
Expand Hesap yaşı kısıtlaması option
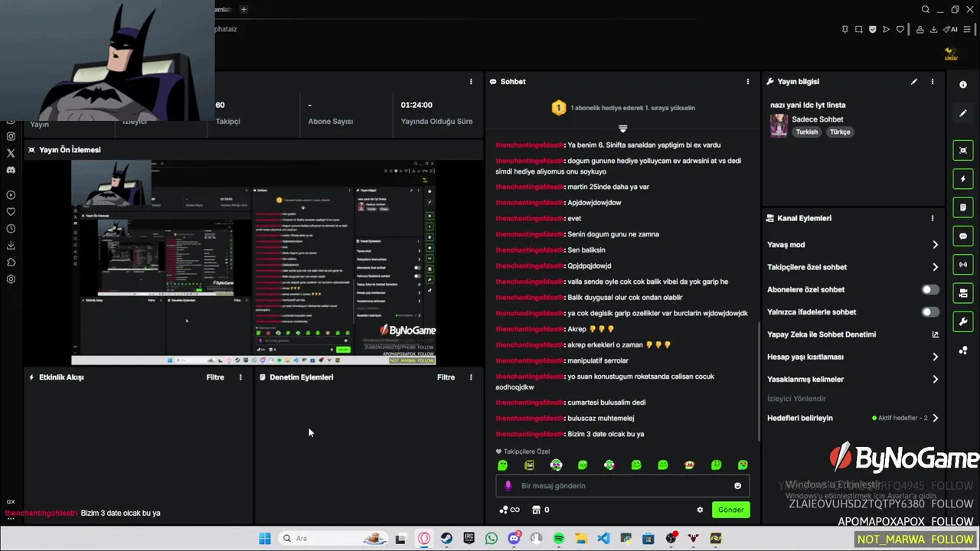click(935, 357)
